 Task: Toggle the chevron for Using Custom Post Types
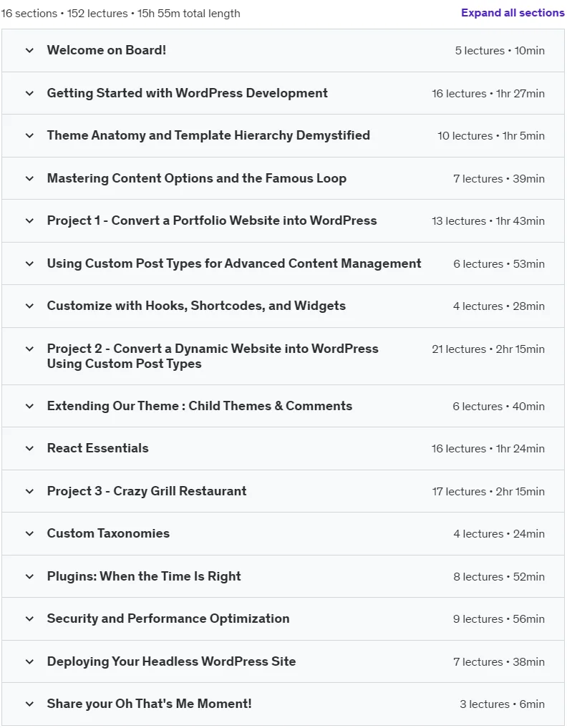(30, 263)
